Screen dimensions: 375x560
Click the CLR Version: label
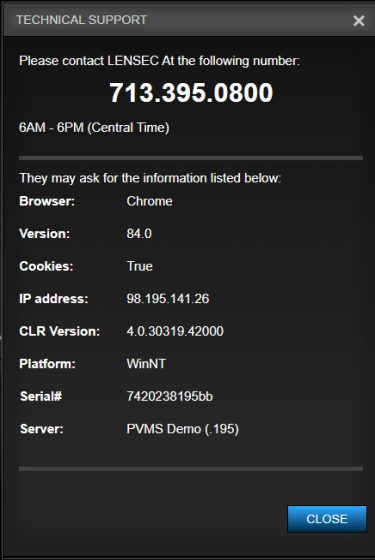tap(59, 331)
